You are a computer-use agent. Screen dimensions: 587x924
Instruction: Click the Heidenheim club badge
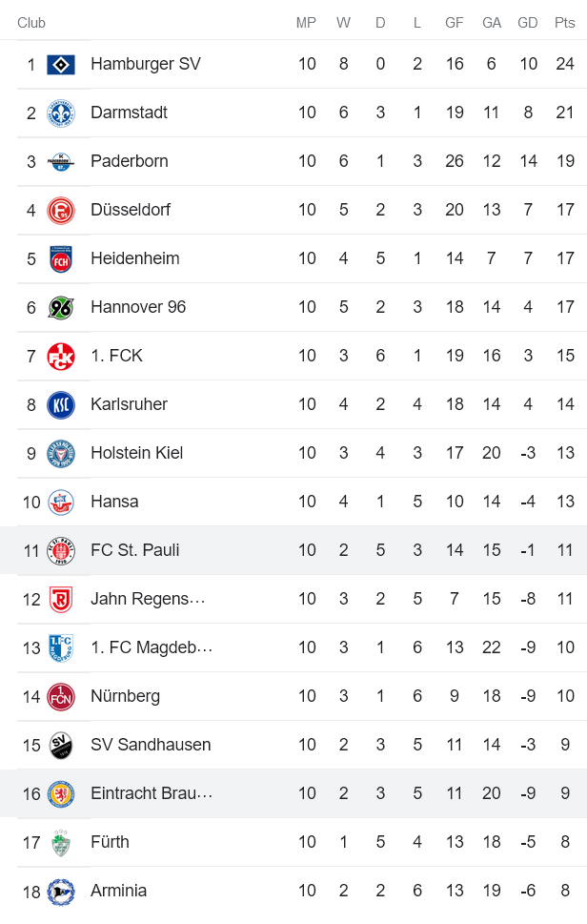[59, 257]
